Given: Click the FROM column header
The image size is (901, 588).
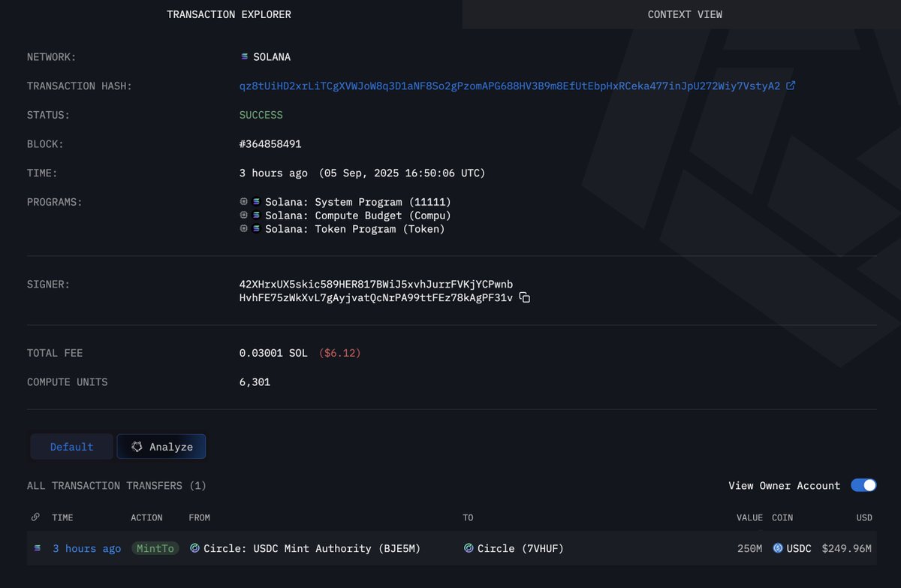Looking at the screenshot, I should coord(200,517).
